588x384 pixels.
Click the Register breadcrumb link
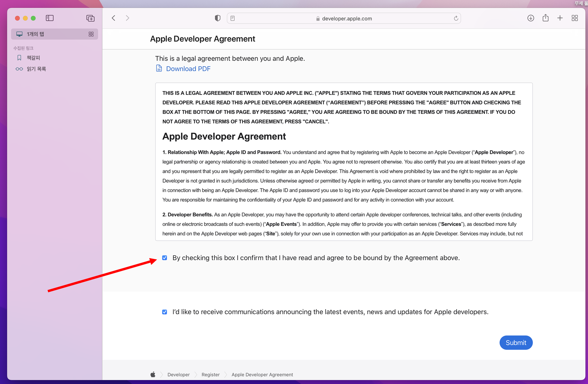point(210,374)
